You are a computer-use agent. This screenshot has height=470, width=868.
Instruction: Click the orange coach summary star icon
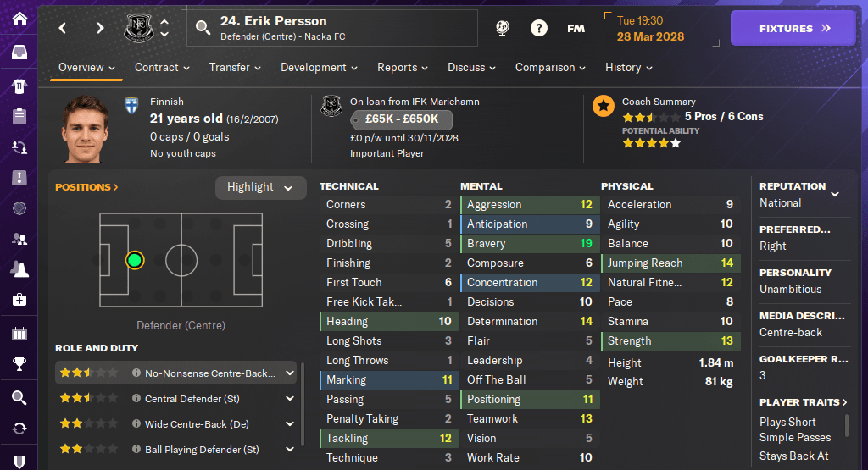[604, 106]
